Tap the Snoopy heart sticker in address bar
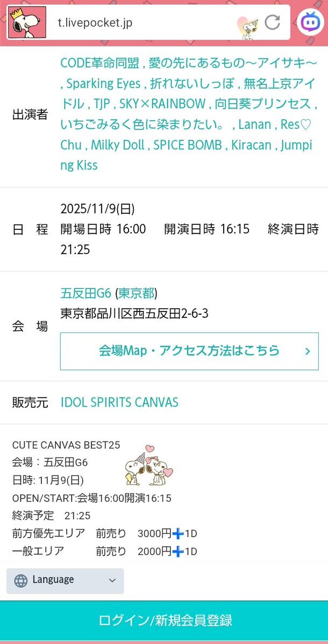Screen dimensions: 328x644 tap(247, 27)
